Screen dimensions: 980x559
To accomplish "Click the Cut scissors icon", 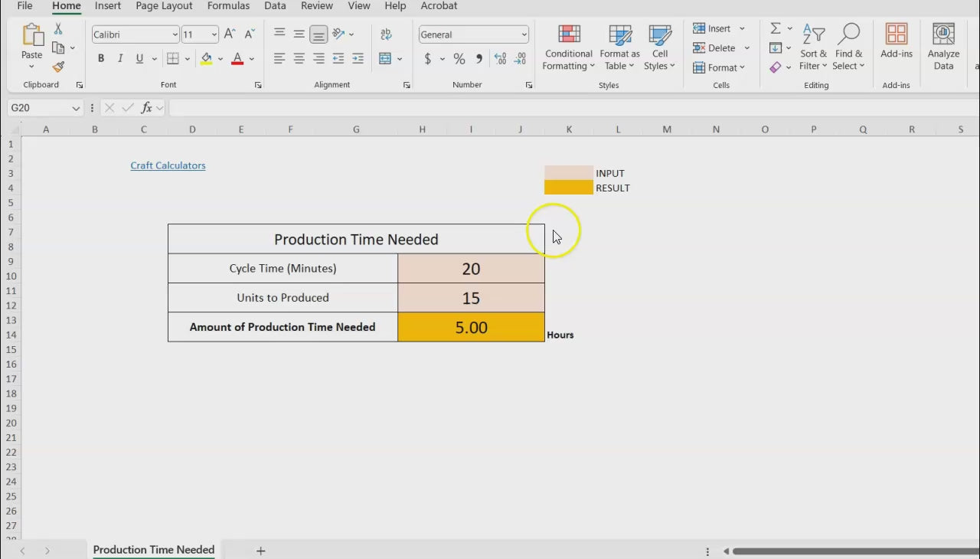I will [x=58, y=29].
